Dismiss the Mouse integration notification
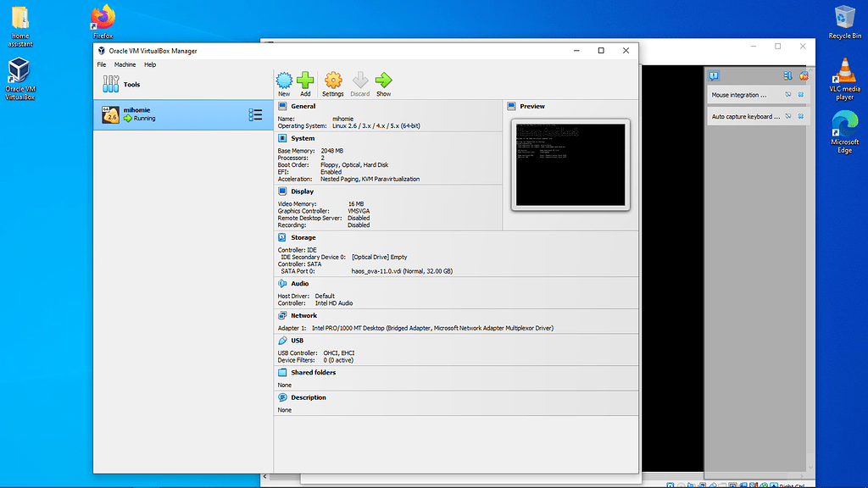This screenshot has width=868, height=488. coord(801,95)
